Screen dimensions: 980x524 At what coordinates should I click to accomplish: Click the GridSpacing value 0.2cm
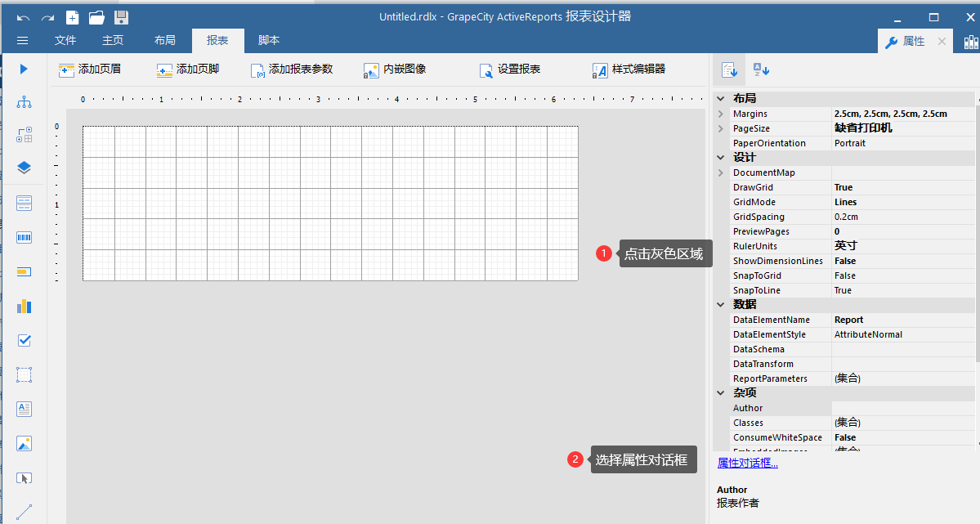click(x=846, y=217)
